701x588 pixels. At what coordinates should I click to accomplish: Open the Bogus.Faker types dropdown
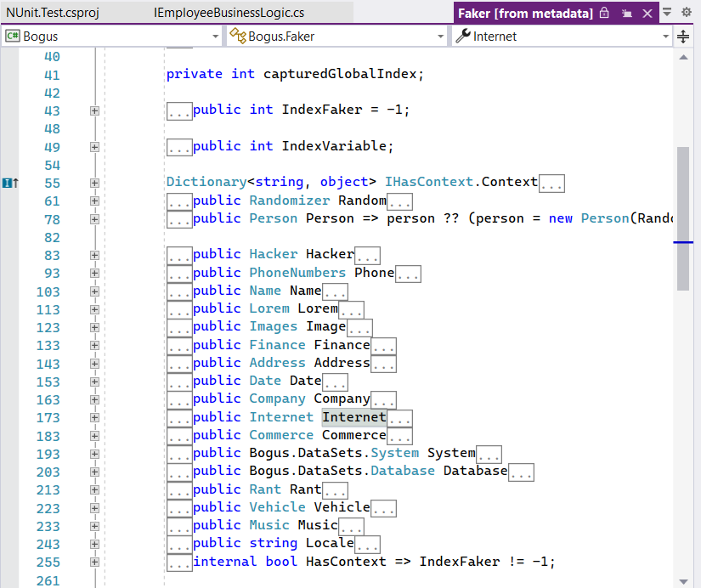pos(439,36)
